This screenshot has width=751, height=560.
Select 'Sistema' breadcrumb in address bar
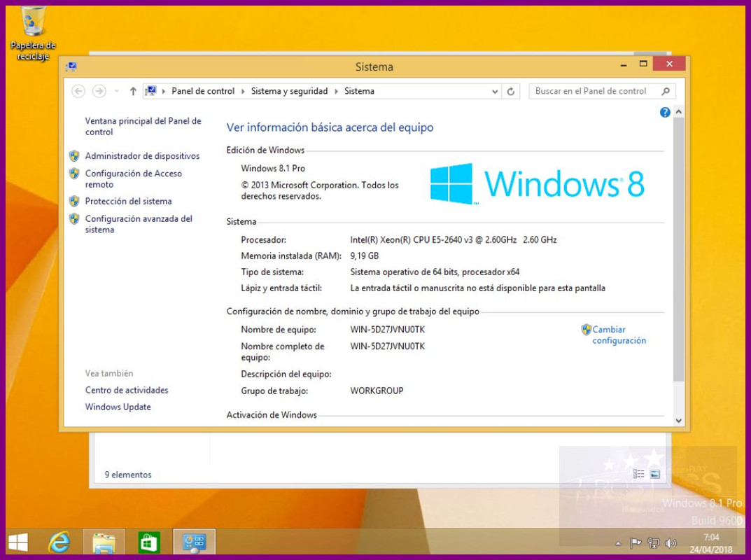point(359,91)
